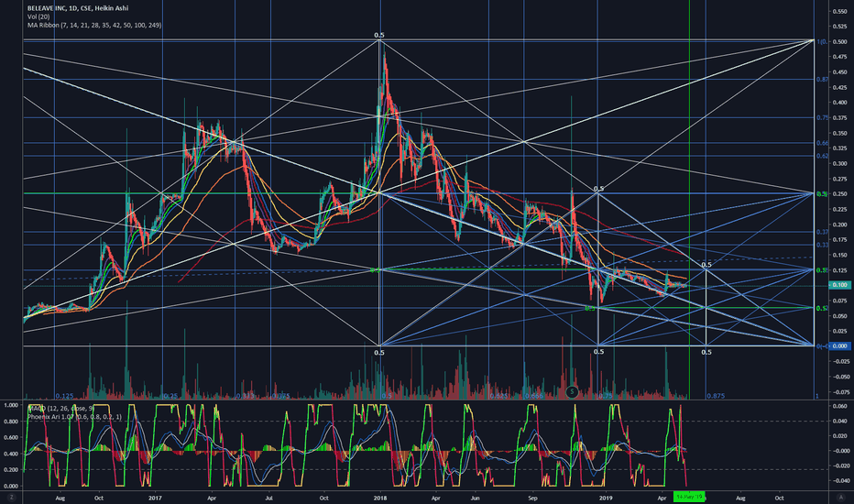Click the 0.666 Fib time zone label
The image size is (854, 504).
click(x=534, y=396)
